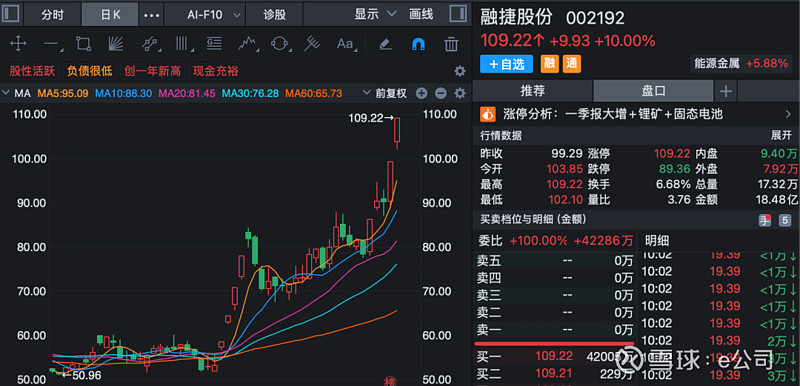The image size is (800, 386).
Task: Click the MA60:65.73 indicator label
Action: (x=314, y=93)
